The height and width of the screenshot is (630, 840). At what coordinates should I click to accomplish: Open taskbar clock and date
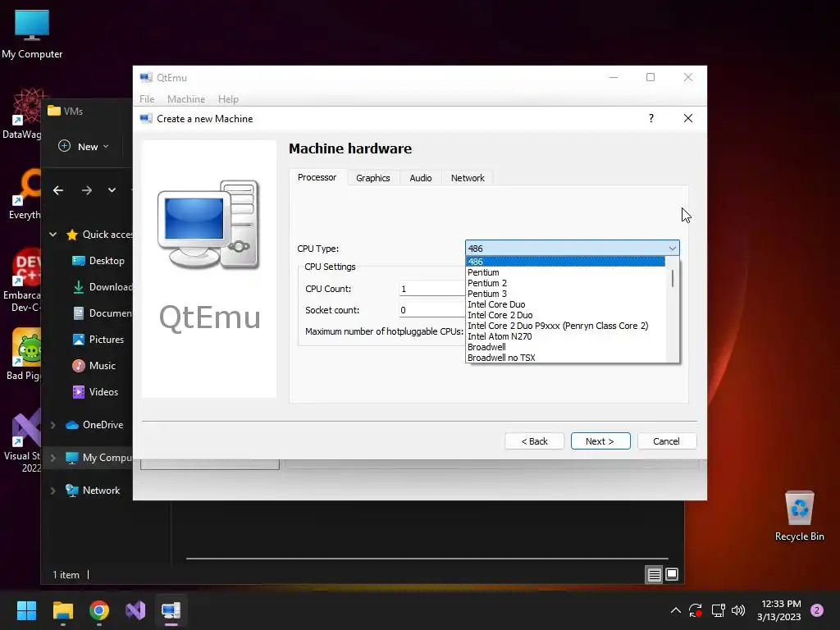779,610
